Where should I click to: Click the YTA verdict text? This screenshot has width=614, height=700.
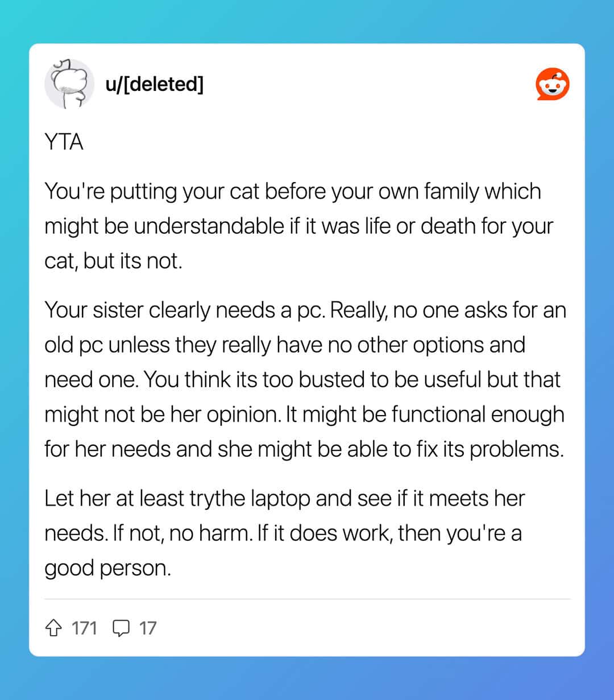pos(64,142)
